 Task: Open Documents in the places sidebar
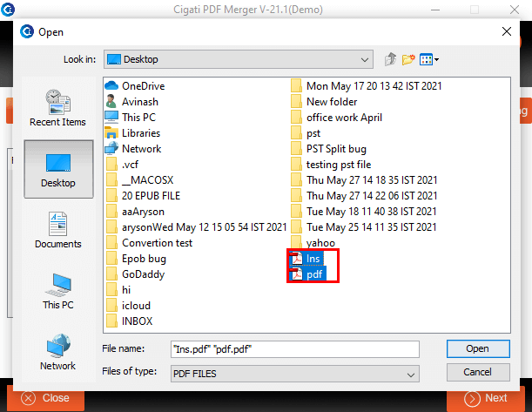point(58,230)
